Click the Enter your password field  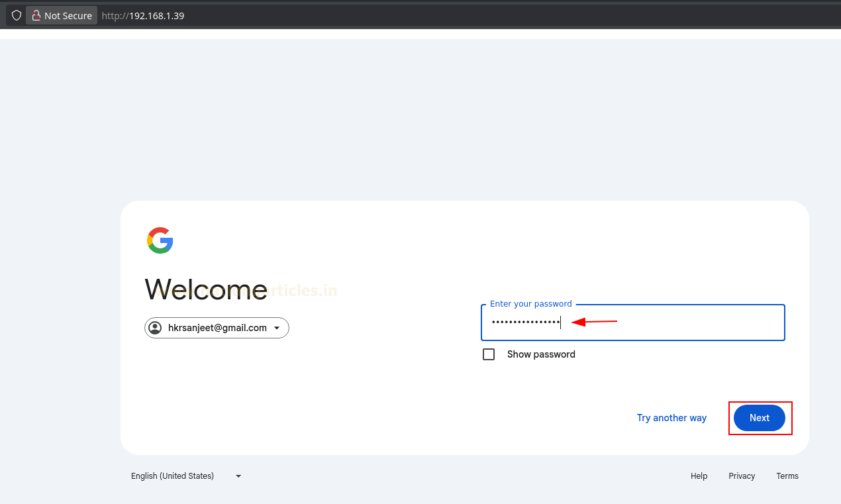click(633, 323)
